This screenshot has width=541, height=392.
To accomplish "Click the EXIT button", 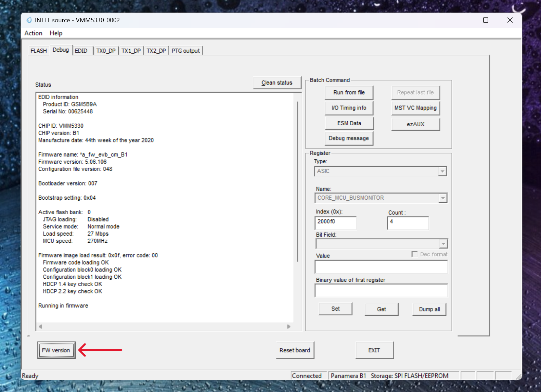I will (x=374, y=350).
